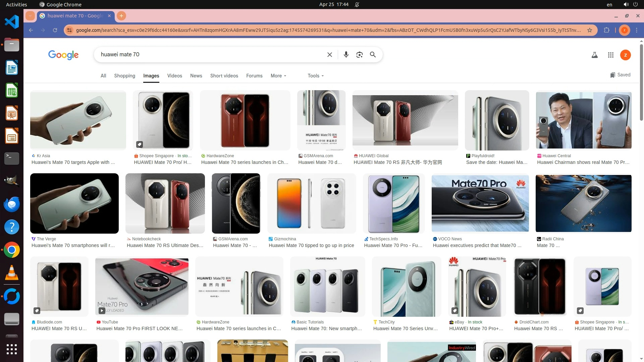The image size is (644, 362).
Task: Expand the Tools dropdown
Action: point(315,76)
